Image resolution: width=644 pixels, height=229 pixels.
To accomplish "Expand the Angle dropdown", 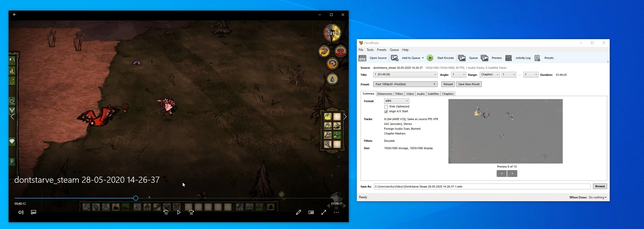I will (x=458, y=75).
